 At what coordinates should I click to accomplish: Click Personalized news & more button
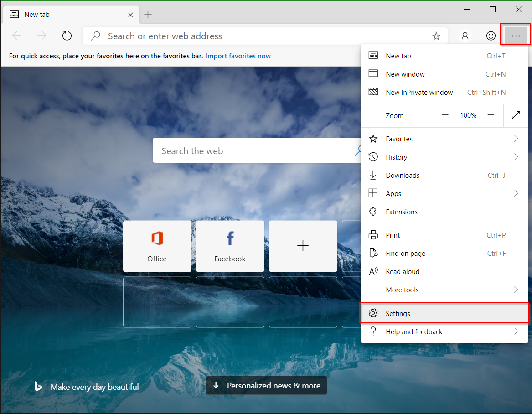point(267,386)
